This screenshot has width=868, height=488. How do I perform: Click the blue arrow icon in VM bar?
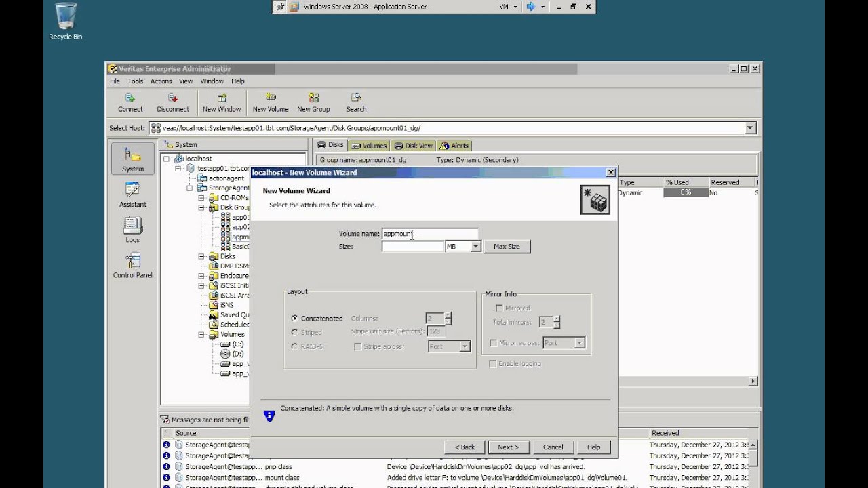click(531, 7)
